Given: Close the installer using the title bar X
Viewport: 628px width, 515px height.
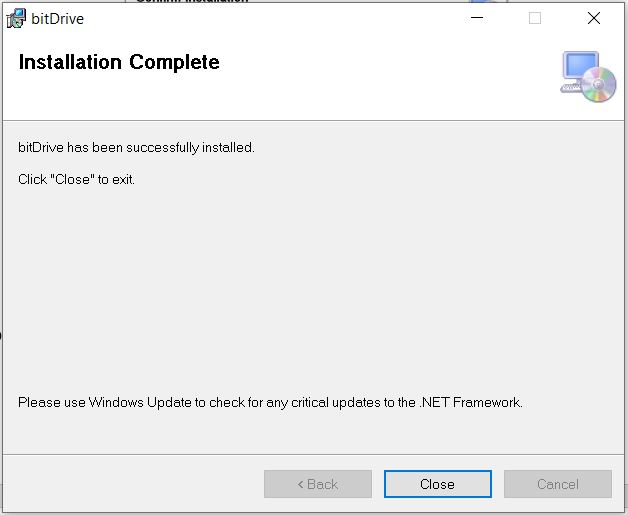Looking at the screenshot, I should (594, 18).
